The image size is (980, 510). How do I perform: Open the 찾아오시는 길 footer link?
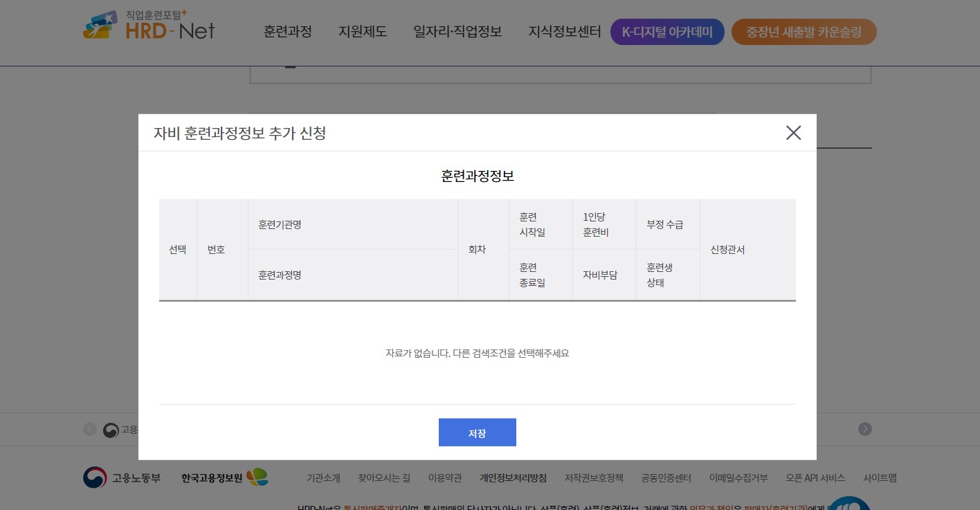point(384,477)
